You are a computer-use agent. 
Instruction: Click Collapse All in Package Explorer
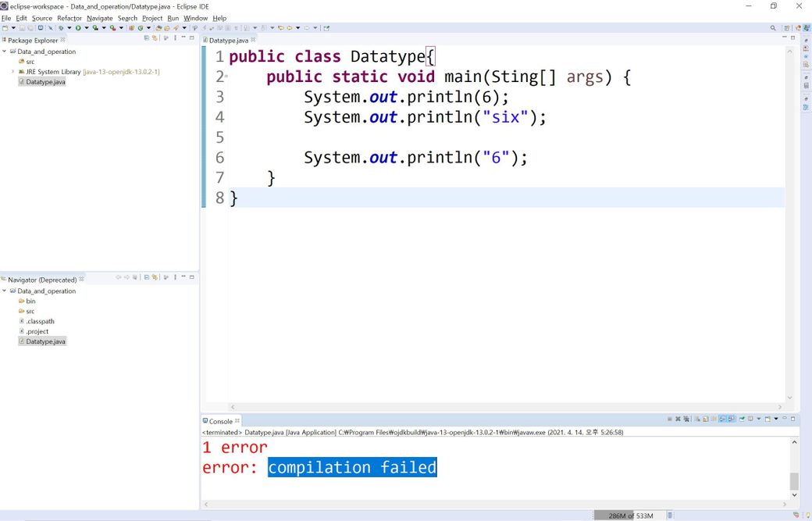point(147,37)
